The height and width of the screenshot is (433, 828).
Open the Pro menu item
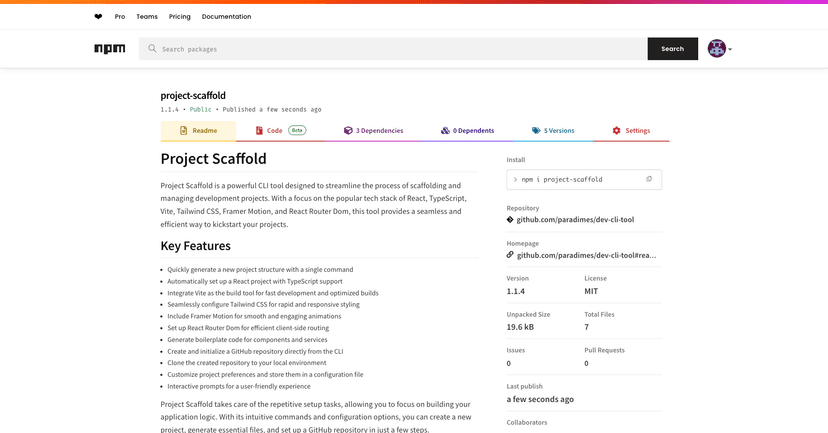tap(120, 17)
